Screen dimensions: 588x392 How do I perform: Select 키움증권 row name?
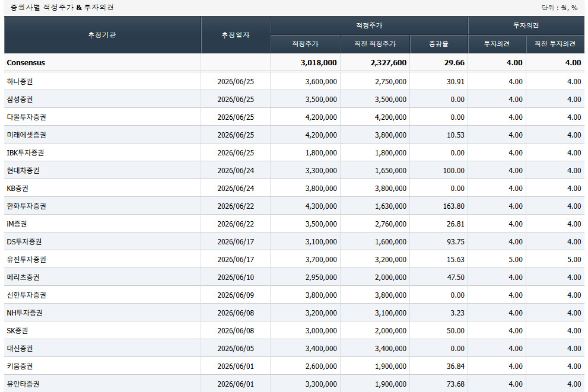coord(20,366)
